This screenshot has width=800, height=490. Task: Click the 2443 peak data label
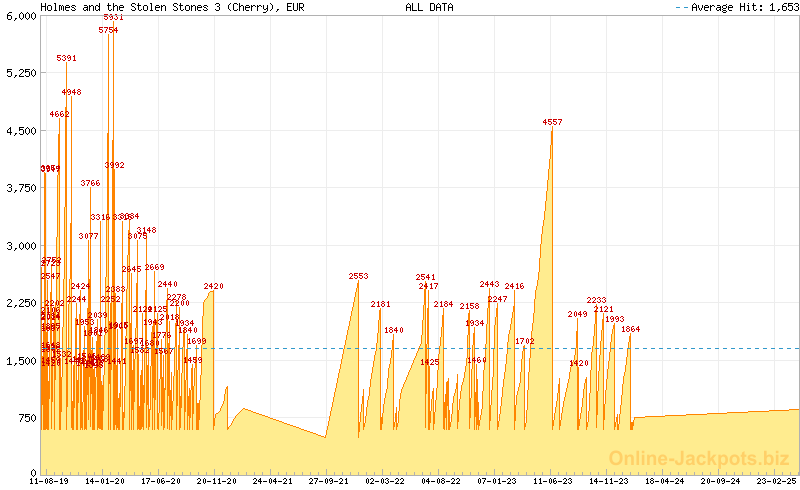(489, 284)
